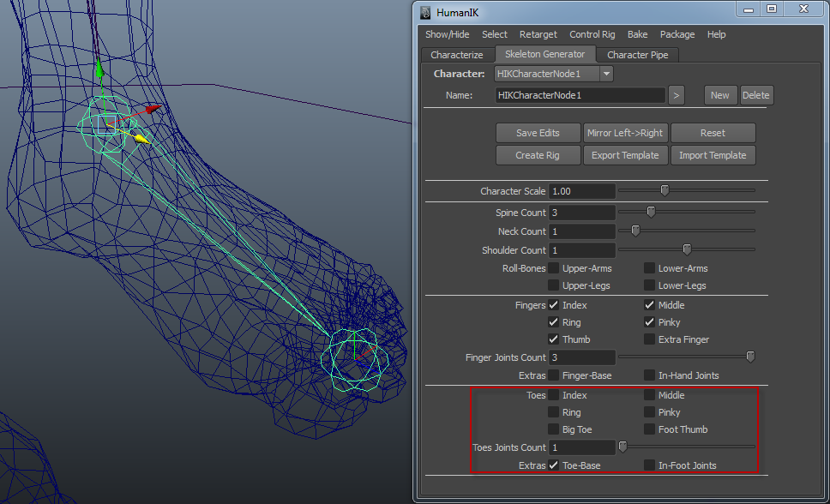Switch to the Characterize tab
830x504 pixels.
coord(457,55)
